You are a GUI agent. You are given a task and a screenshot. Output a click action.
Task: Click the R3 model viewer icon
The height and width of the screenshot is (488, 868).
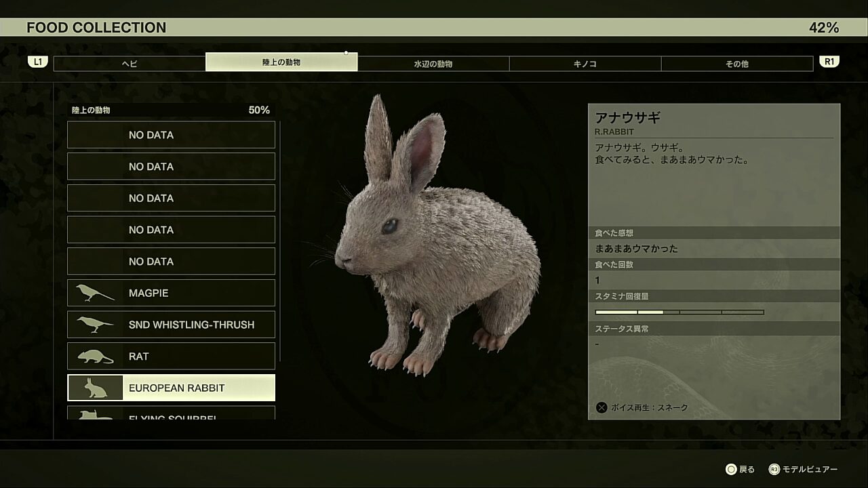774,469
